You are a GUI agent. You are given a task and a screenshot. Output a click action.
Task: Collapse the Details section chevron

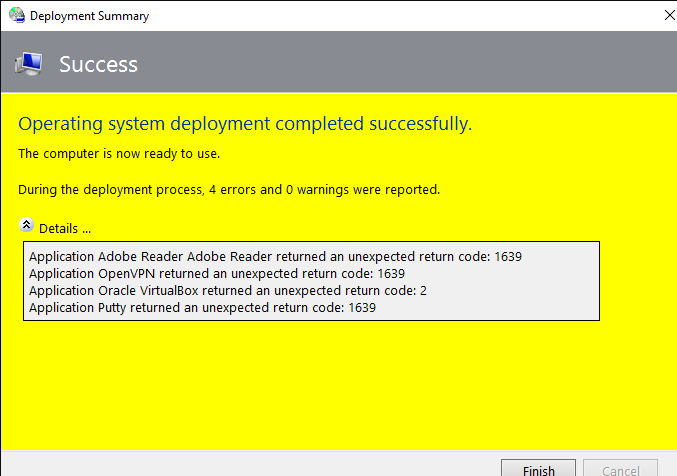coord(26,225)
